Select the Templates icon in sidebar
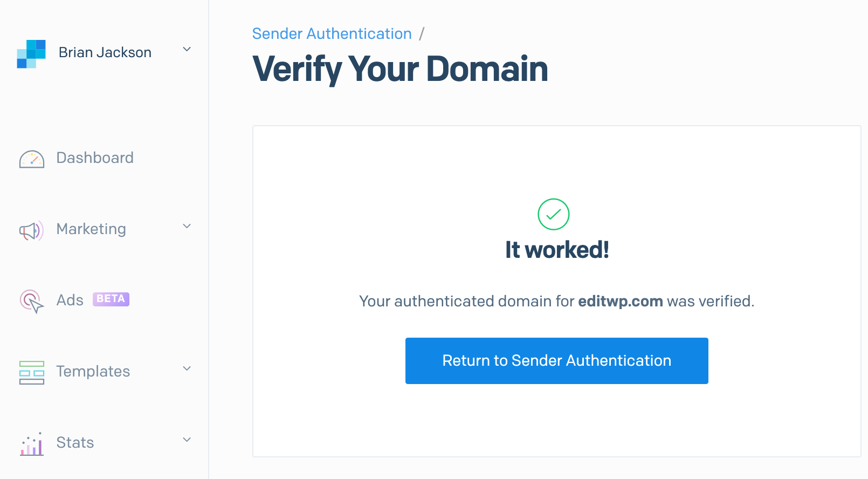868x479 pixels. click(31, 373)
